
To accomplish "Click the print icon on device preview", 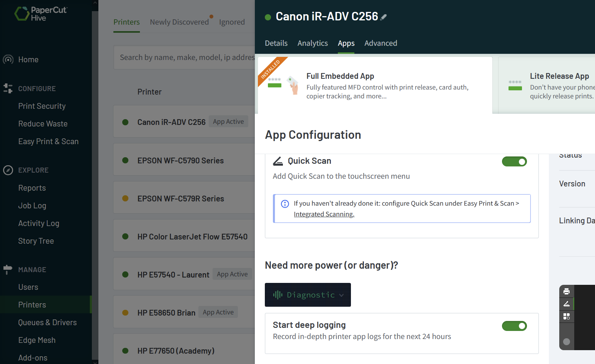I will click(567, 291).
